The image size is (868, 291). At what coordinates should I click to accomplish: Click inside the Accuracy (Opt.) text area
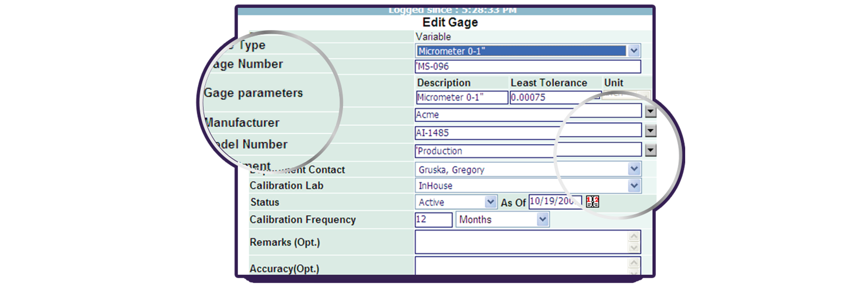pos(521,266)
